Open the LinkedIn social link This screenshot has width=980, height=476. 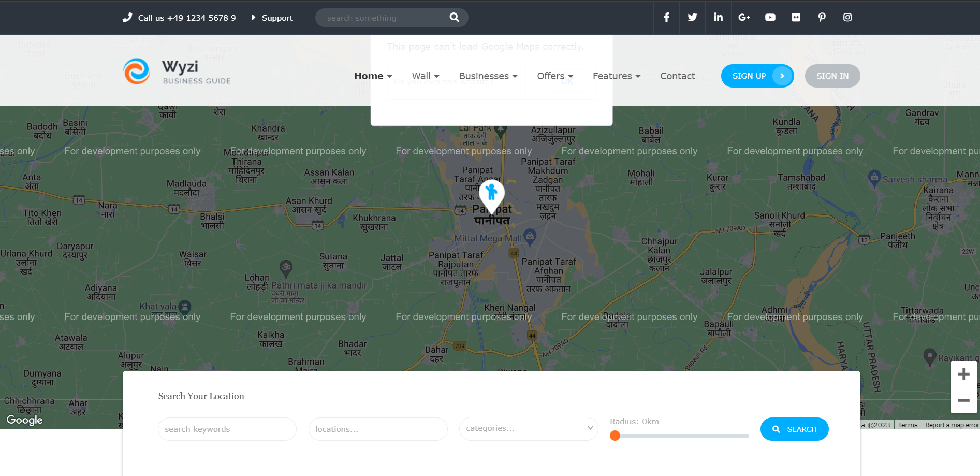click(x=718, y=18)
